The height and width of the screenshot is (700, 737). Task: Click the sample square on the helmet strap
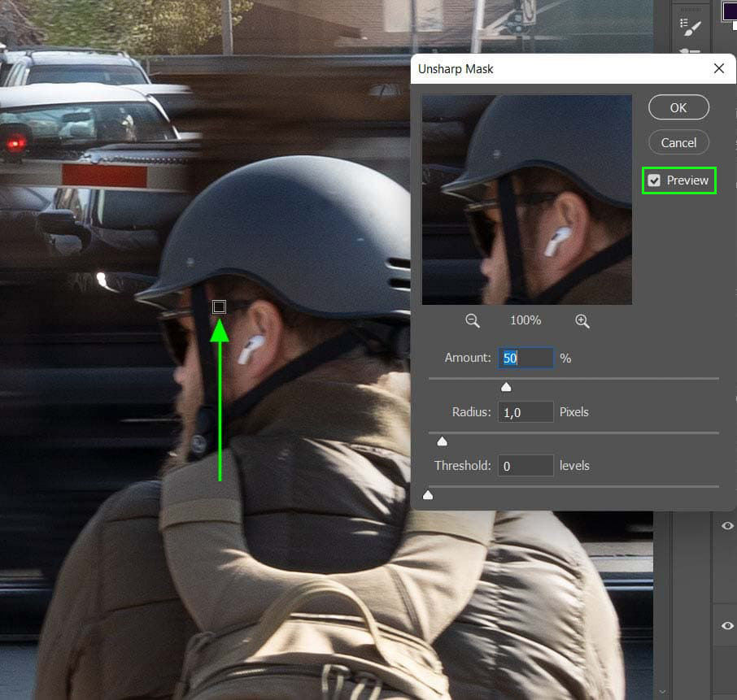(218, 307)
